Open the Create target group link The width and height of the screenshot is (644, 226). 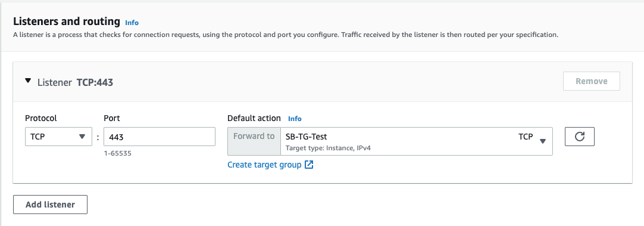264,165
